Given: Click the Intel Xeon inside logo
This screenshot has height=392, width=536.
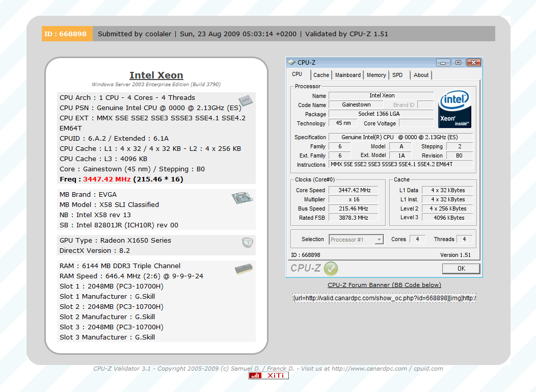Looking at the screenshot, I should click(454, 109).
